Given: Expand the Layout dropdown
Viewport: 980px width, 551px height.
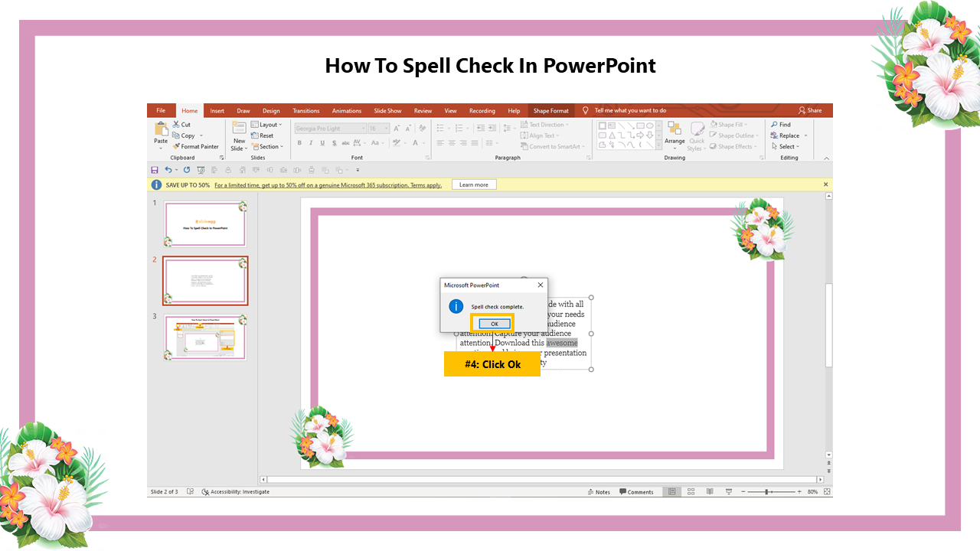Looking at the screenshot, I should (x=266, y=125).
